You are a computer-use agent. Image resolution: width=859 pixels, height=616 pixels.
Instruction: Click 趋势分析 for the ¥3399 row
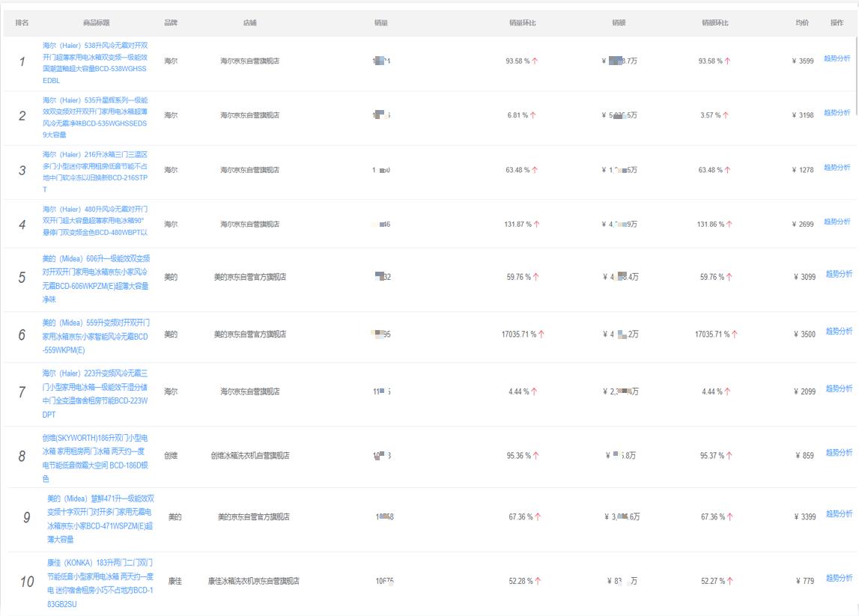839,513
